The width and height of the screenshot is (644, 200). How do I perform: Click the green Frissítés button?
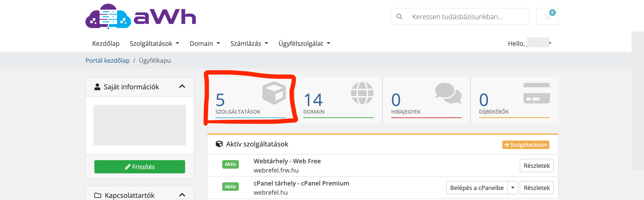point(140,167)
